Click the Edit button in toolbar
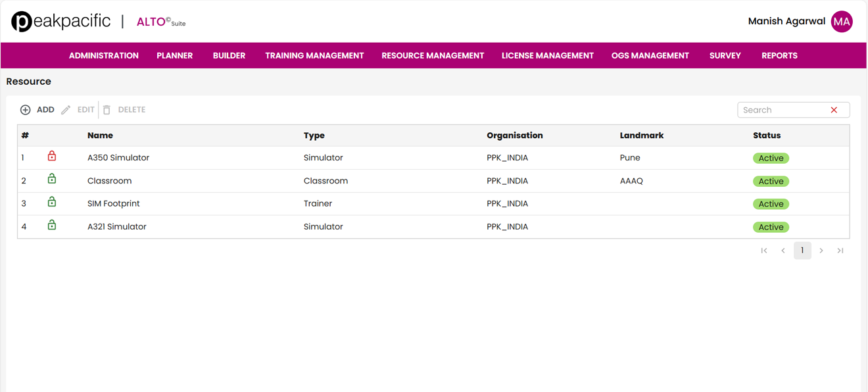The height and width of the screenshot is (392, 868). pyautogui.click(x=78, y=110)
